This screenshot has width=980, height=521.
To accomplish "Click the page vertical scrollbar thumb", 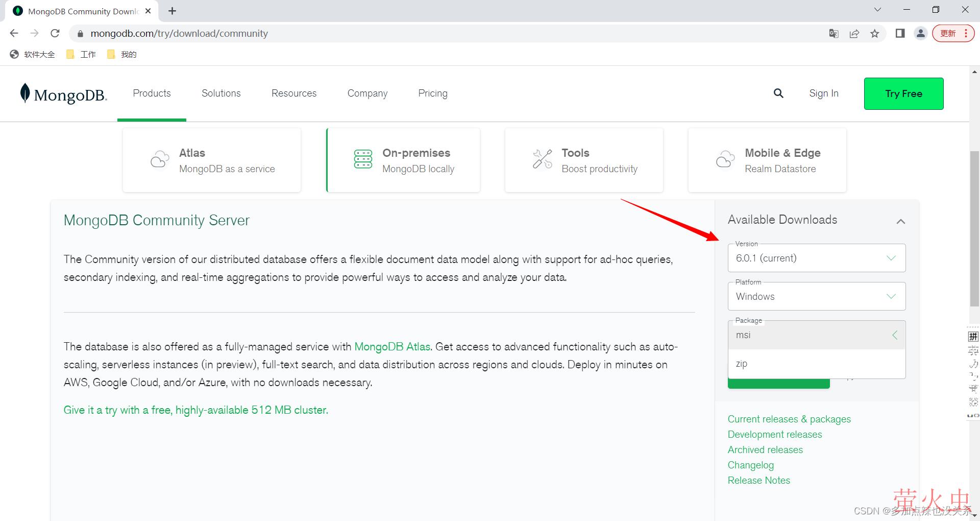I will pyautogui.click(x=974, y=230).
